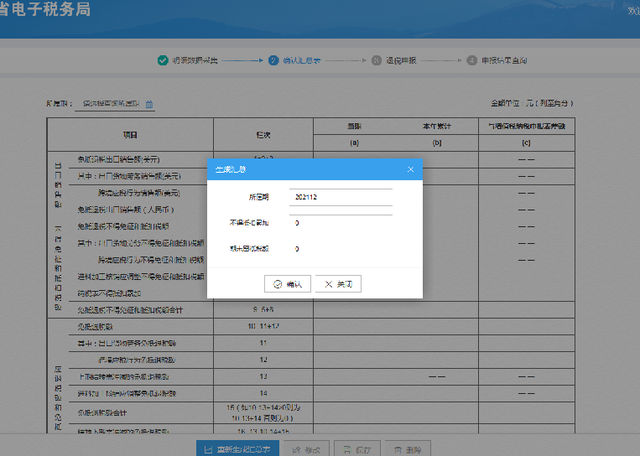Image resolution: width=640 pixels, height=456 pixels.
Task: Click the 不得免征和抵扣 value field in the dialog
Action: point(341,223)
